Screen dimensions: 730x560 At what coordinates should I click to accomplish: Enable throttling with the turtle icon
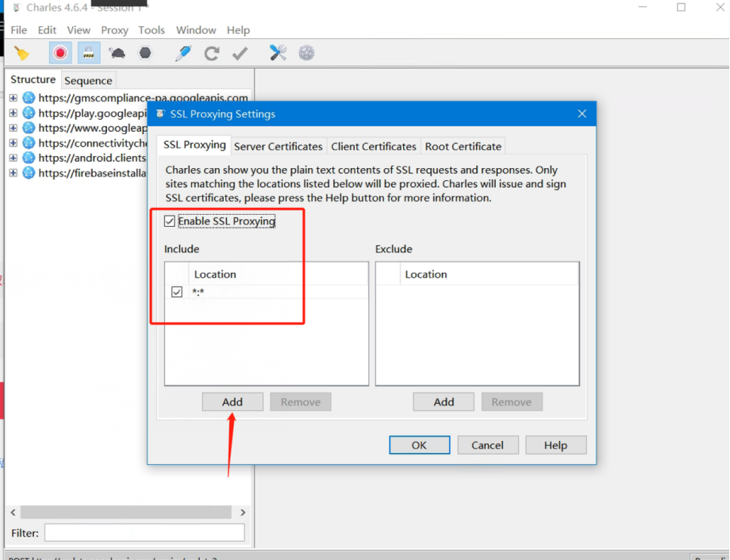pos(117,53)
